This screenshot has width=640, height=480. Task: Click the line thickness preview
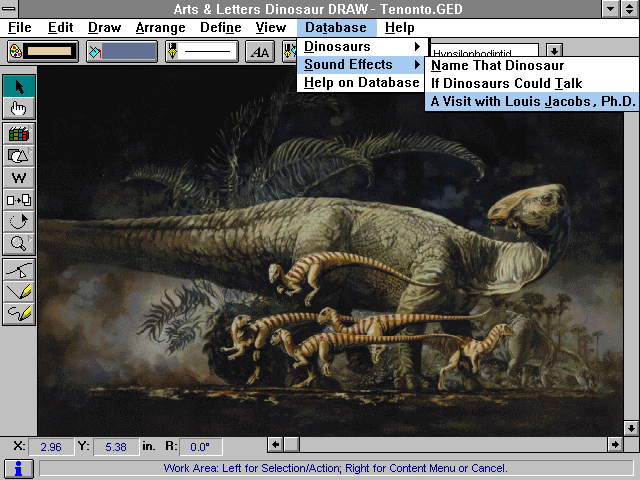[x=207, y=51]
